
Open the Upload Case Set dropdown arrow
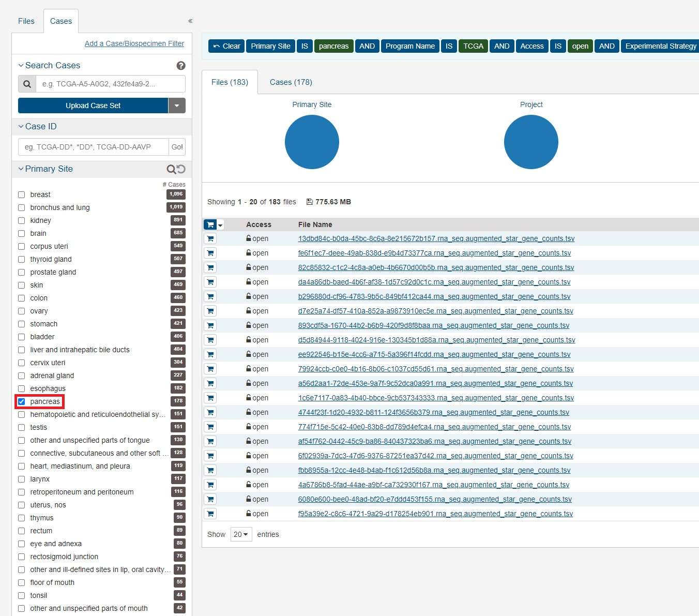click(x=177, y=106)
